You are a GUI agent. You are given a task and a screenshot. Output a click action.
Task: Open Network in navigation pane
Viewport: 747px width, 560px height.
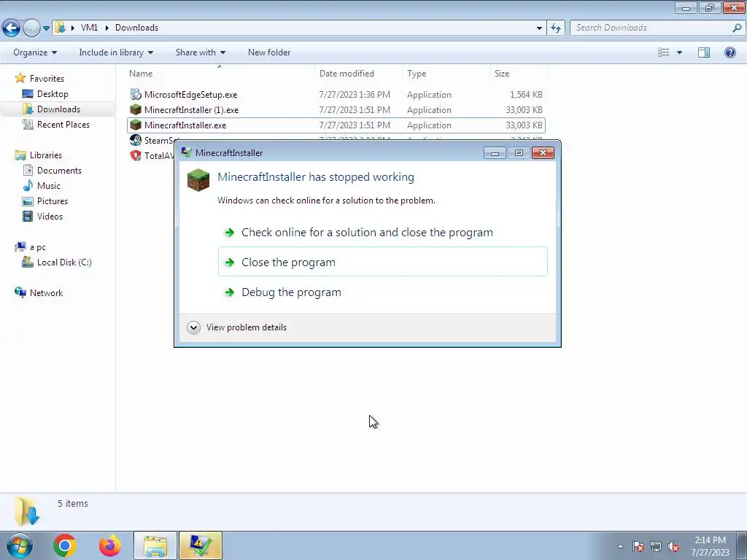pyautogui.click(x=39, y=293)
